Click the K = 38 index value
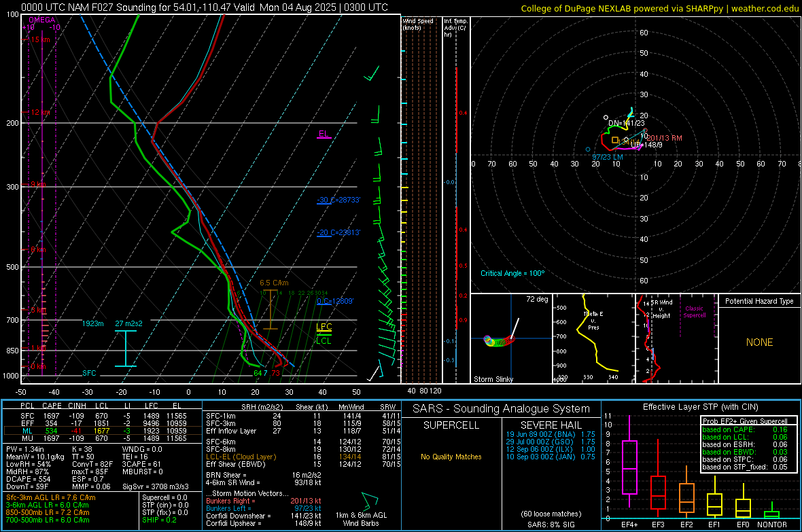The image size is (802, 532). coord(82,449)
